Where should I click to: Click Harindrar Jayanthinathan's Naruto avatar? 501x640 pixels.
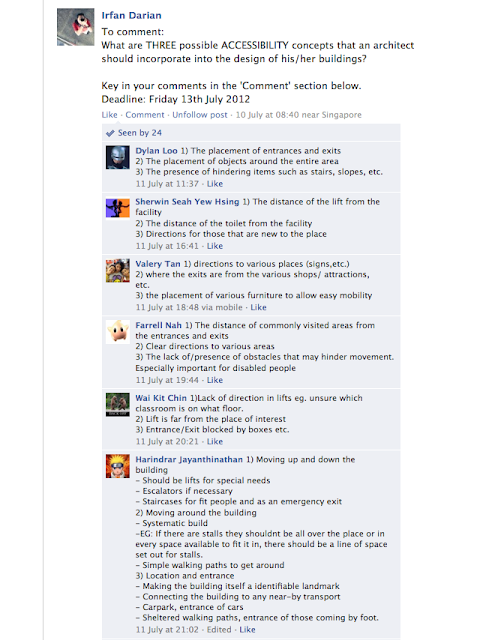pyautogui.click(x=118, y=466)
